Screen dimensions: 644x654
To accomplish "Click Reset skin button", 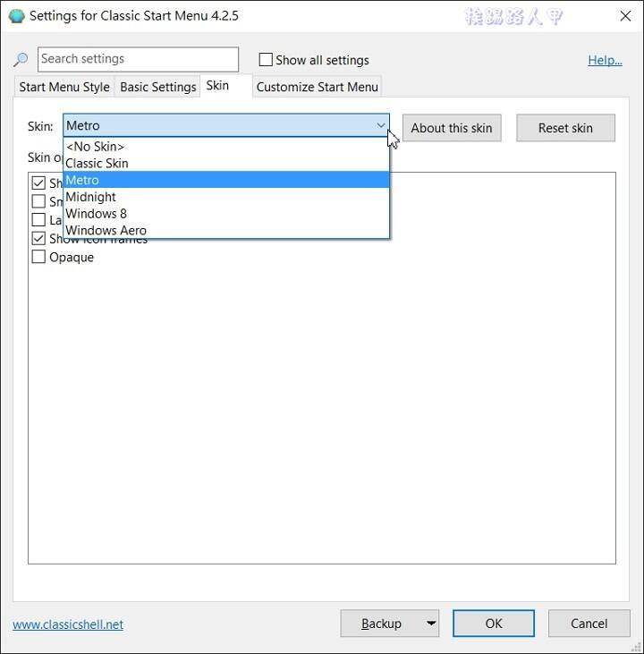I will coord(565,128).
